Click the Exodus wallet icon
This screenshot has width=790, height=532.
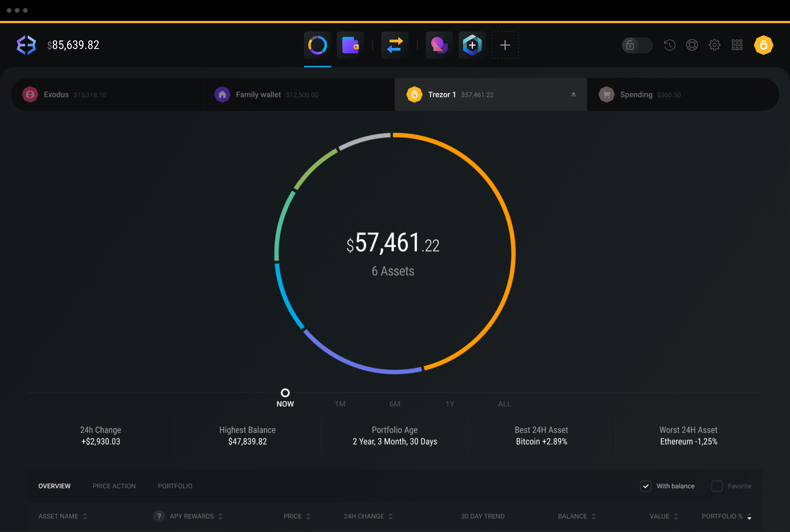(x=30, y=94)
